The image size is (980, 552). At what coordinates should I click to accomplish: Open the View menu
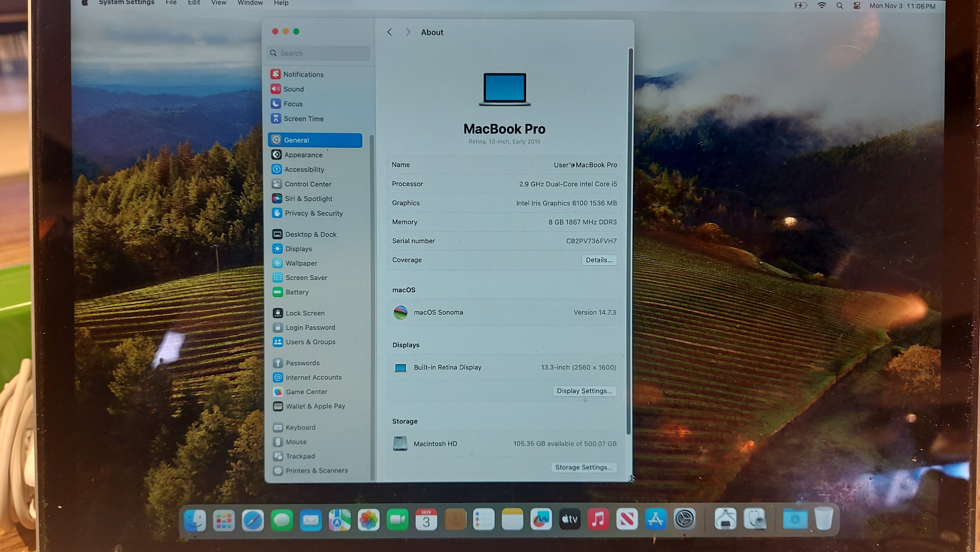219,3
